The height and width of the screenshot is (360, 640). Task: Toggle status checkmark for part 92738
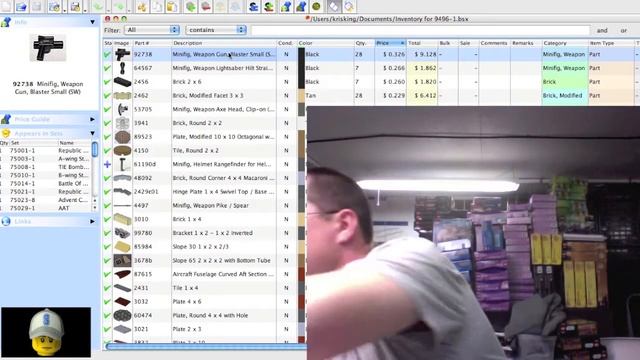click(x=107, y=54)
